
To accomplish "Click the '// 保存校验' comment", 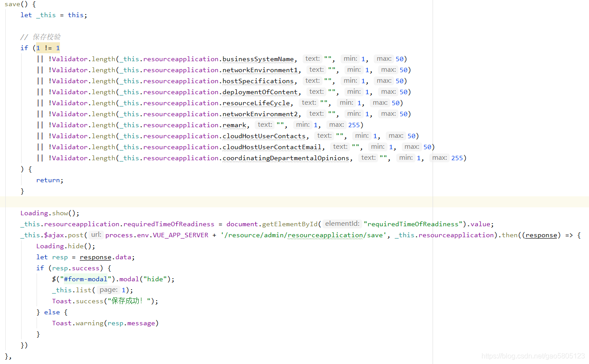I will 41,37.
